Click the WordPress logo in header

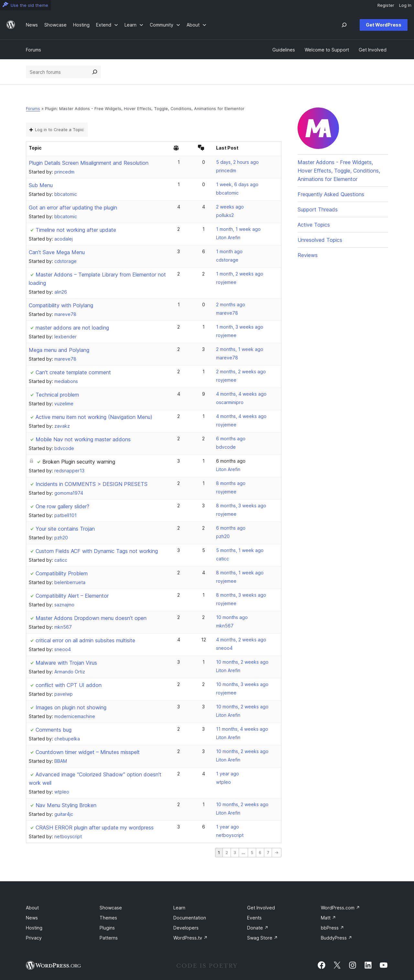point(11,25)
